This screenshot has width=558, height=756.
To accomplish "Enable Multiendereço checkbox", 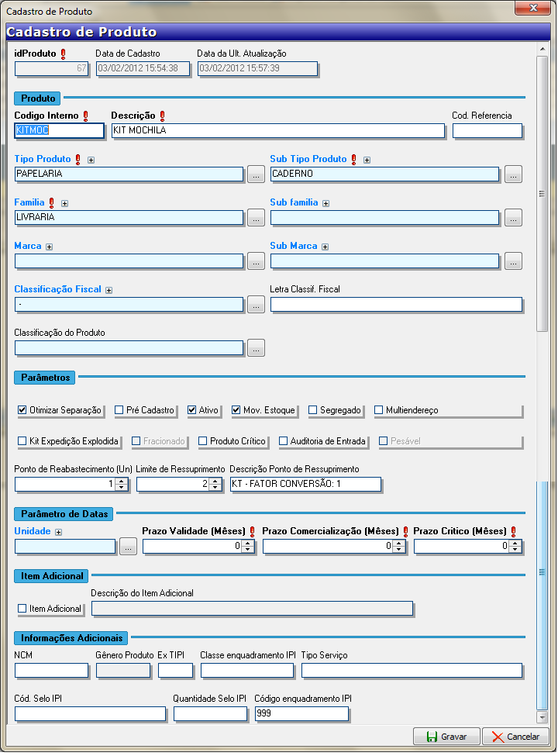I will tap(380, 411).
